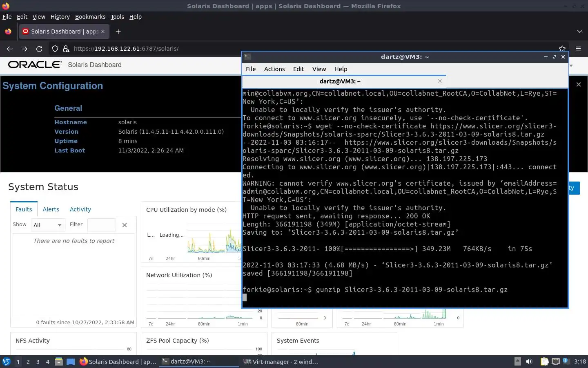Switch to Firefox Solaris Dashboard taskbar entry
This screenshot has width=588, height=368.
(x=118, y=361)
